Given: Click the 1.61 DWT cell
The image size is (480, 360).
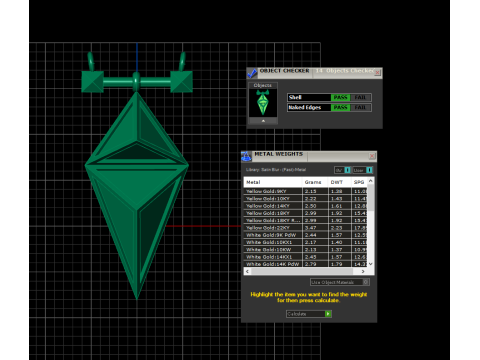Looking at the screenshot, I should pos(339,206).
